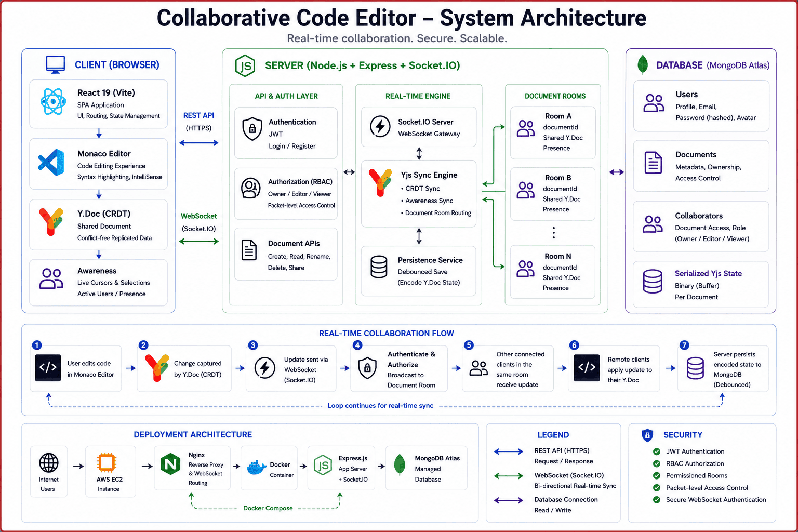Click the lightning icon in 'Update sent via WebSocket' step

(265, 368)
